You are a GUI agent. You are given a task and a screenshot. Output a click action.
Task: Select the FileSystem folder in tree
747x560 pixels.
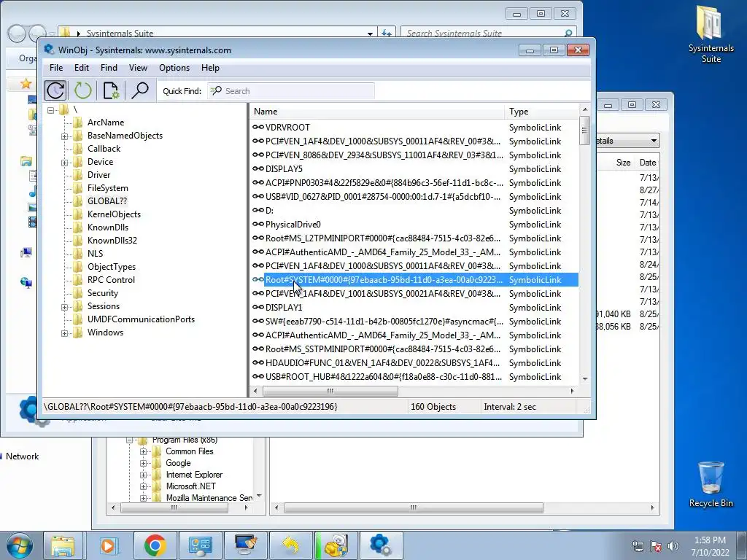(x=108, y=188)
